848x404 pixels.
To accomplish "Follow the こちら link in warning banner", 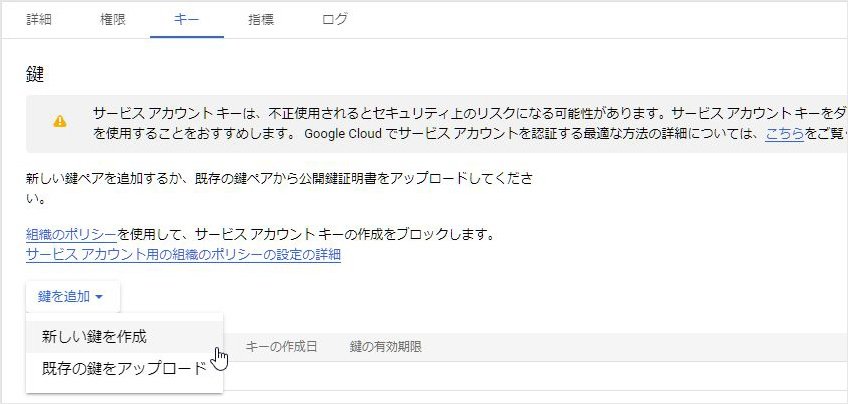I will point(784,132).
